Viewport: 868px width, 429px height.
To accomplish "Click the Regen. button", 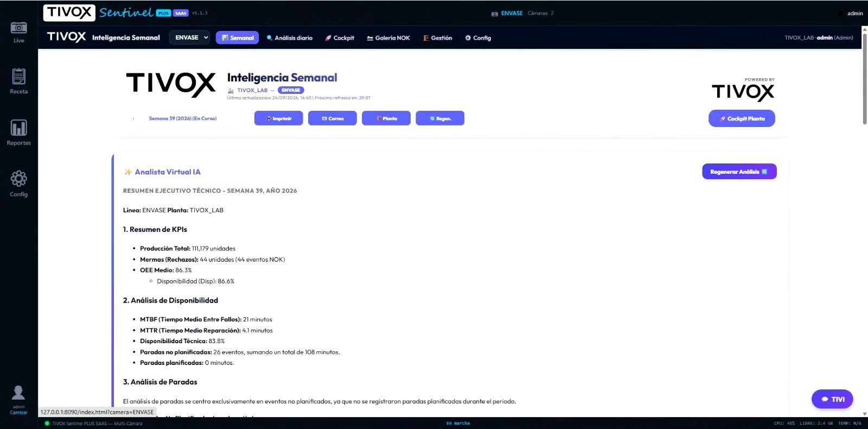I will pyautogui.click(x=440, y=118).
